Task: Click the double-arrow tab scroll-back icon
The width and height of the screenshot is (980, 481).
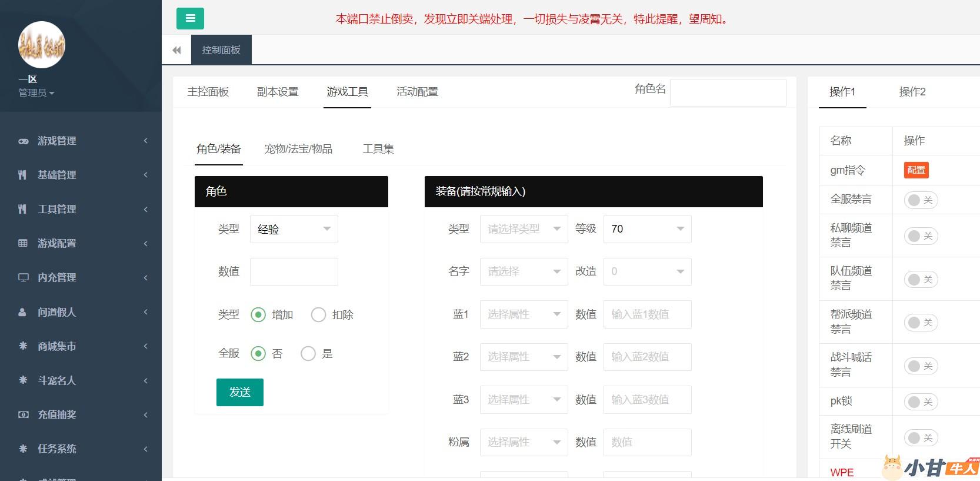Action: 176,50
